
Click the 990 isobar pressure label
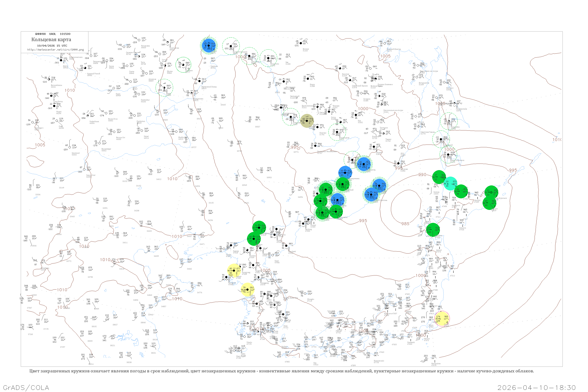(422, 174)
